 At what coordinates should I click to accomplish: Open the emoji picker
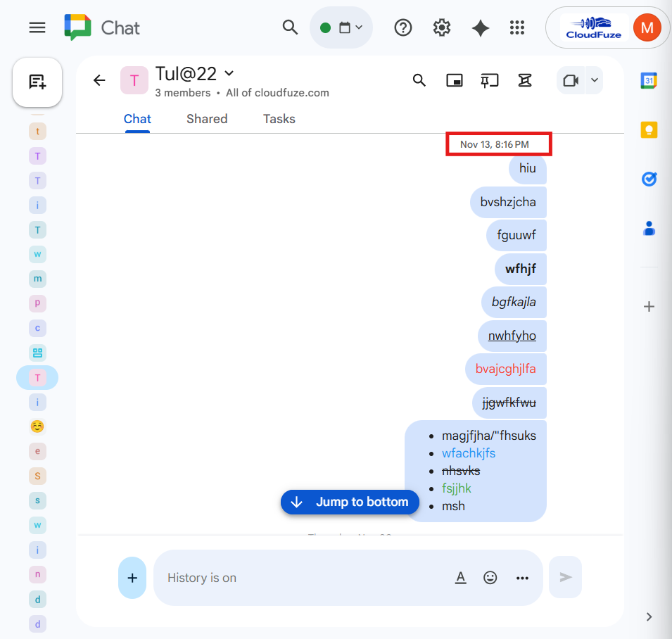(490, 577)
